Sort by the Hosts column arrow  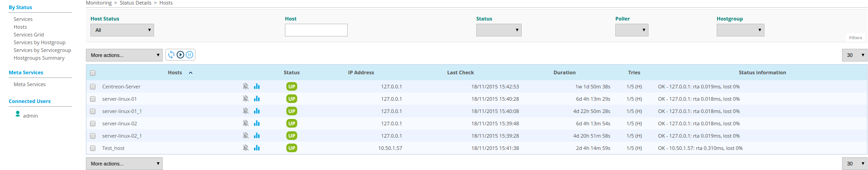pos(190,72)
